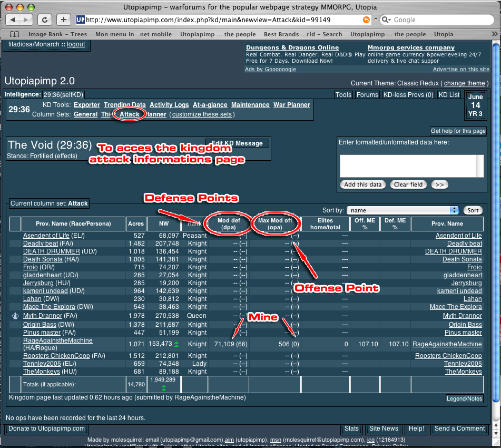Open the RageAgainstheMachine link in left column
Screen dimensions: 501x448
(58, 340)
